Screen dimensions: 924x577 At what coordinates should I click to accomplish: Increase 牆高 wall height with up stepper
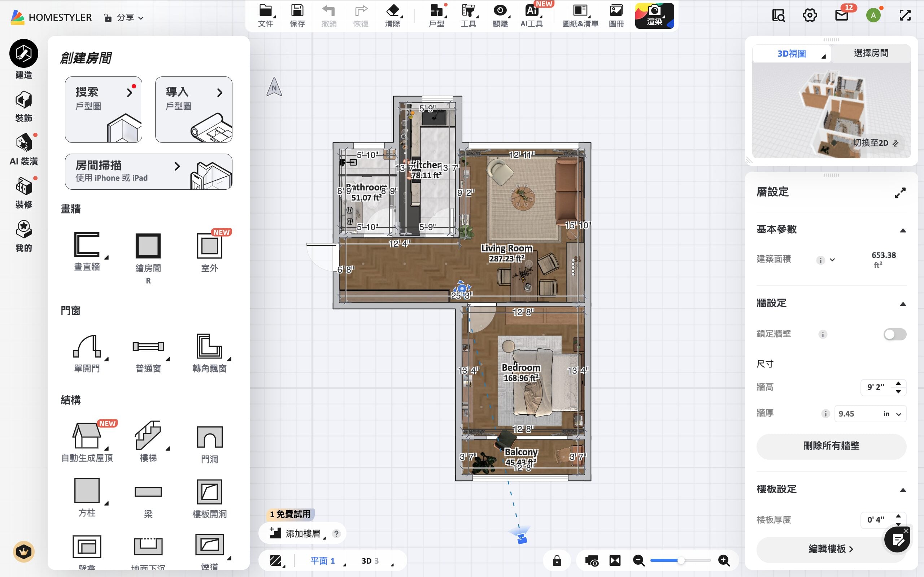click(898, 383)
